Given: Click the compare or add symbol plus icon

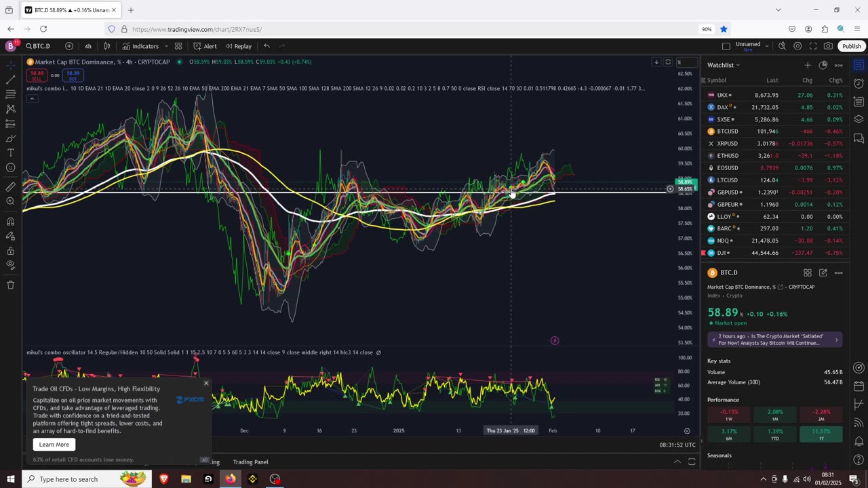Looking at the screenshot, I should click(x=69, y=46).
